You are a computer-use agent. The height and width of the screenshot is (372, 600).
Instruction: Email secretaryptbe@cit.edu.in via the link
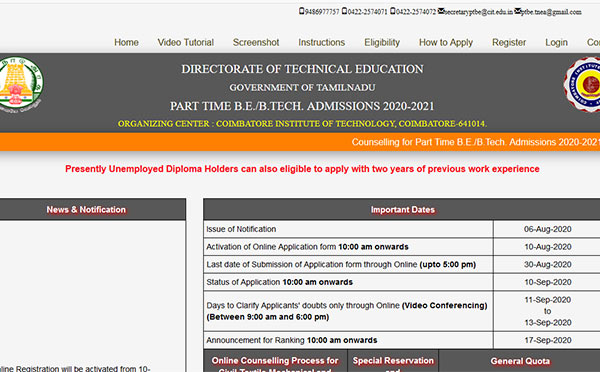click(478, 12)
